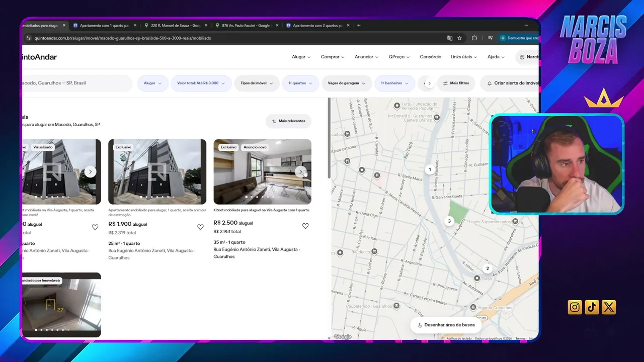Open the '1+ quartos' filter

pos(300,83)
